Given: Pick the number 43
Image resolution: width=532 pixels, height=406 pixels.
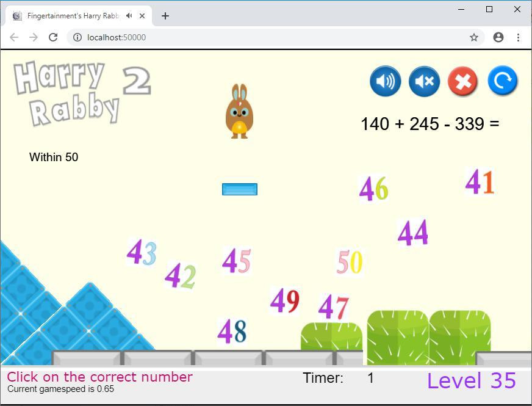Looking at the screenshot, I should (x=142, y=252).
